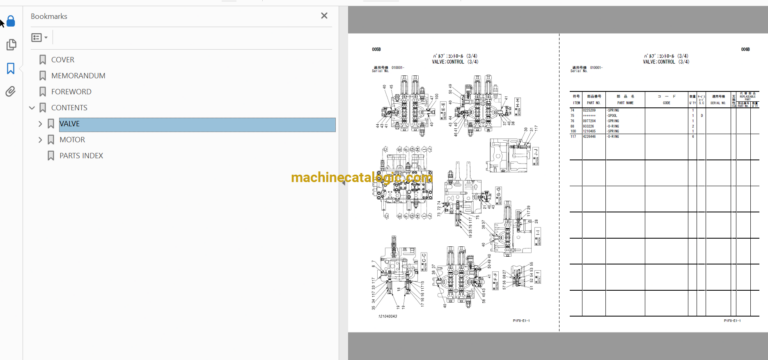Image resolution: width=768 pixels, height=360 pixels.
Task: Click the bookmark icon beside MOTOR
Action: 50,140
